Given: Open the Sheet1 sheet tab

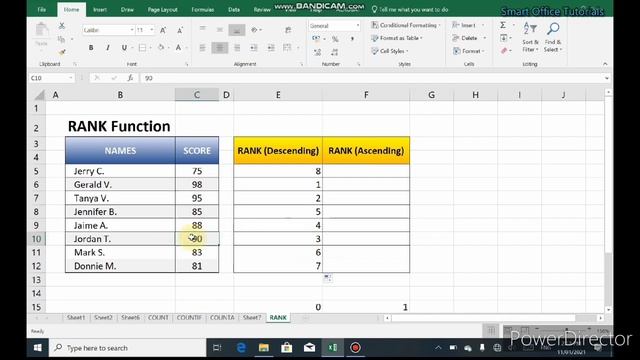Looking at the screenshot, I should pyautogui.click(x=76, y=318).
